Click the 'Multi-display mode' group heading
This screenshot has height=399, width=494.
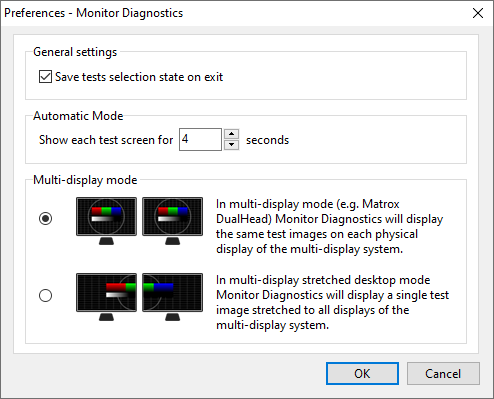[x=85, y=180]
